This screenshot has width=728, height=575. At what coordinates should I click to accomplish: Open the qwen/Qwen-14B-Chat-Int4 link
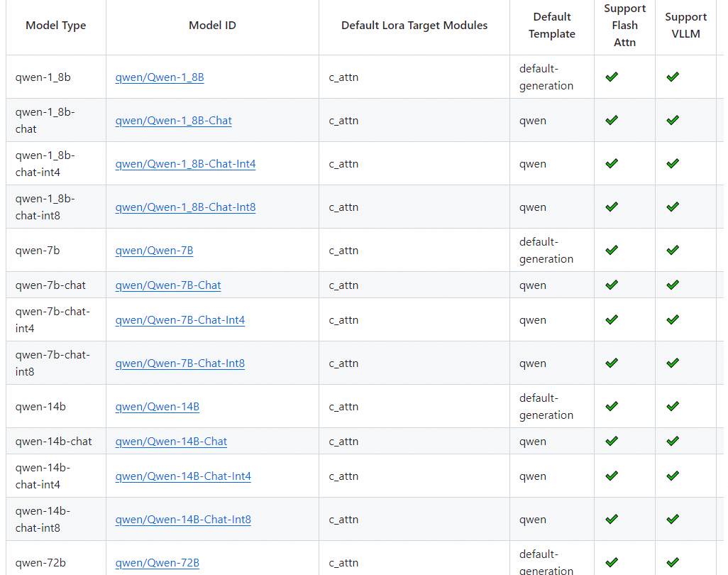coord(183,476)
